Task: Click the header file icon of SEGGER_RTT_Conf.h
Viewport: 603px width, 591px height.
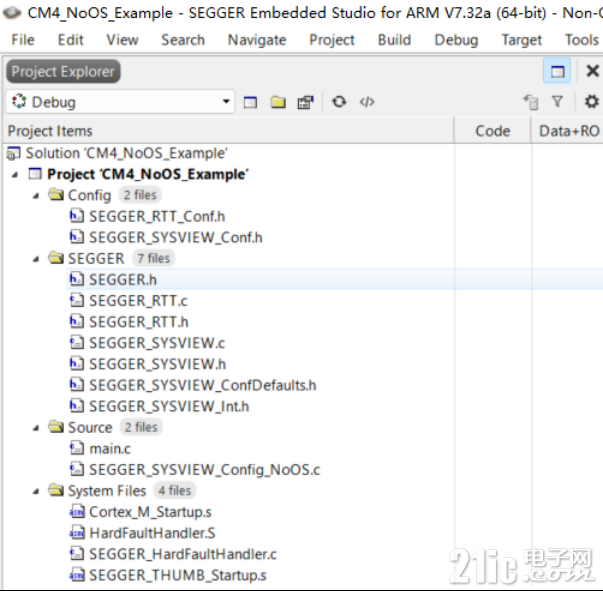Action: tap(77, 216)
